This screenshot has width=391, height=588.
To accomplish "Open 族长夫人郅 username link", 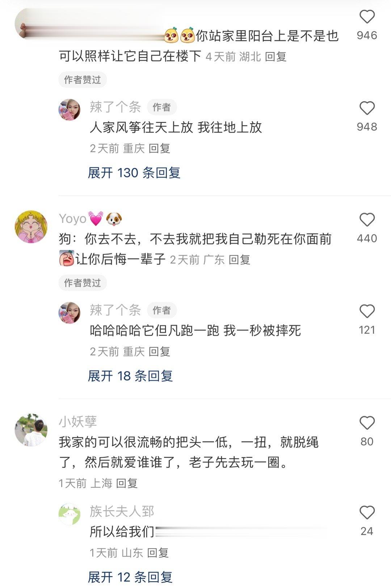I will click(x=122, y=512).
